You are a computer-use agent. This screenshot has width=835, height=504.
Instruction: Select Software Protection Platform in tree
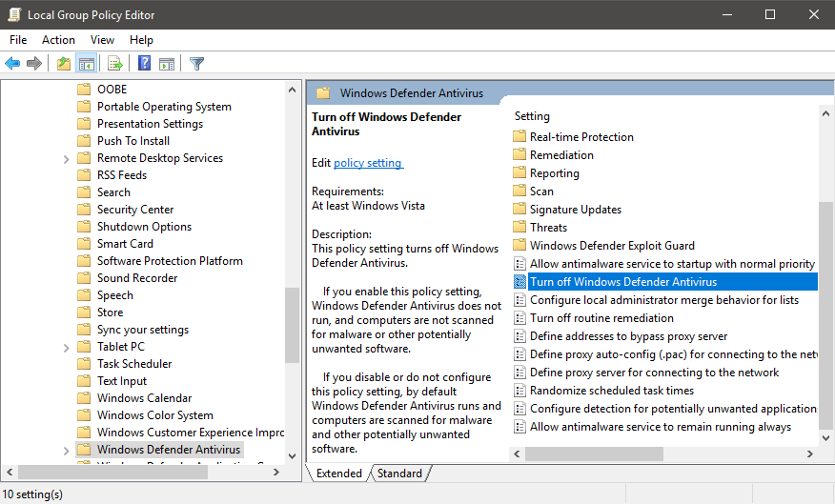pyautogui.click(x=170, y=261)
